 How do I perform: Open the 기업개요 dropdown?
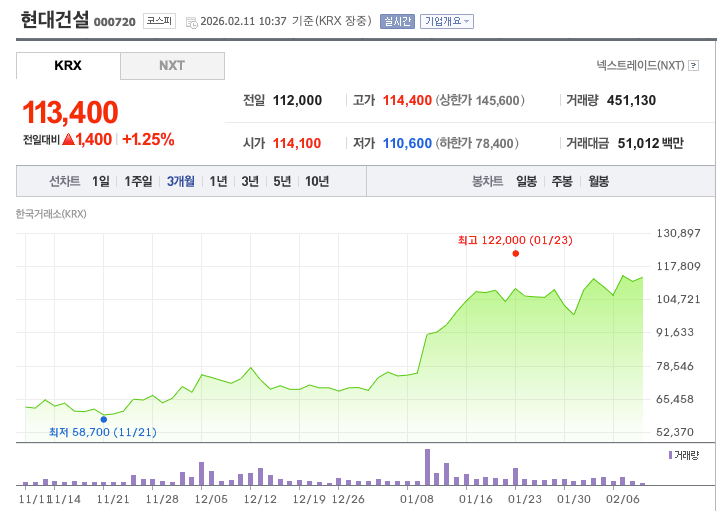(447, 21)
